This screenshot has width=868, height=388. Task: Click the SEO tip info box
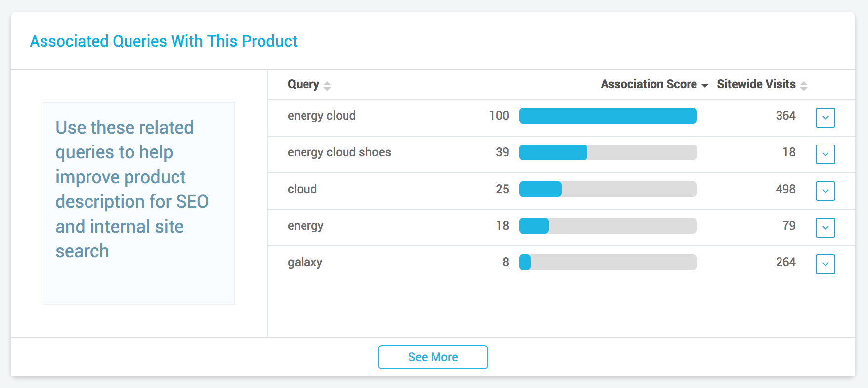point(138,203)
